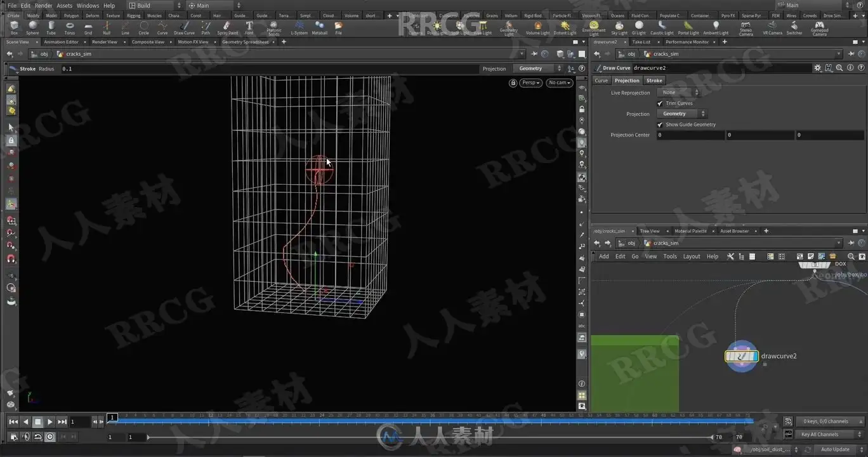This screenshot has height=457, width=868.
Task: Disable Show Guide Geometry checkbox
Action: point(660,125)
